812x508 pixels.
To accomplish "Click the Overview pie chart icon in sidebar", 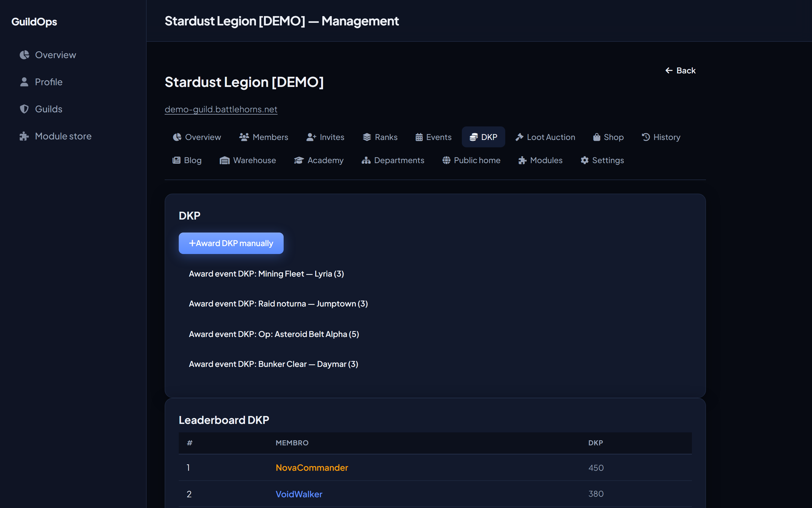I will point(24,55).
